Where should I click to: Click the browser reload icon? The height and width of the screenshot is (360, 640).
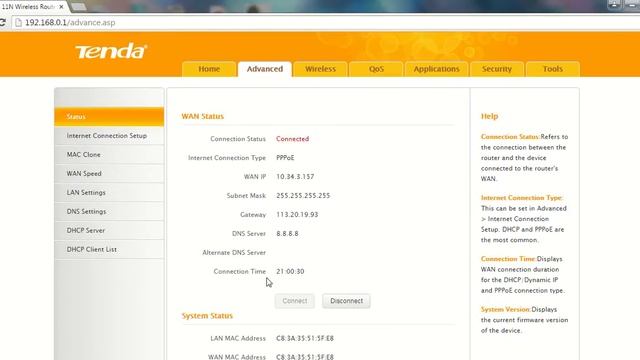coord(2,22)
